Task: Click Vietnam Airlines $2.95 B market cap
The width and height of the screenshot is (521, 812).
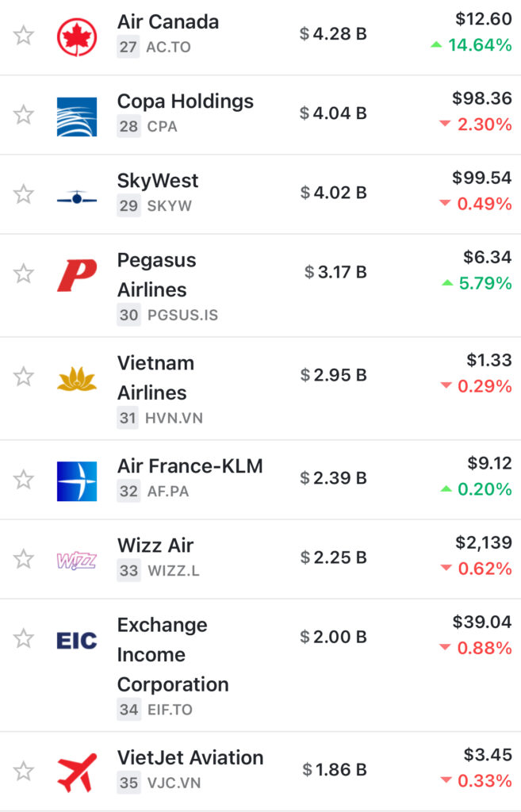Action: [x=334, y=375]
